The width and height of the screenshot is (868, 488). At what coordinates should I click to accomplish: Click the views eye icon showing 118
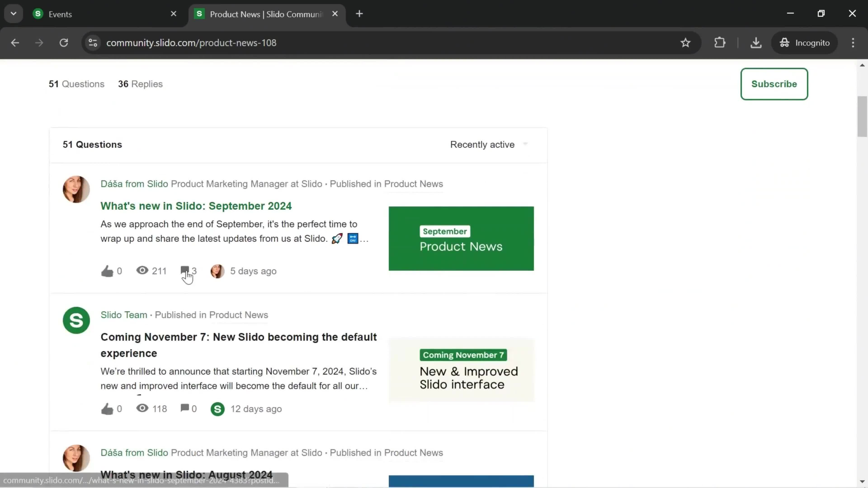[x=142, y=408]
